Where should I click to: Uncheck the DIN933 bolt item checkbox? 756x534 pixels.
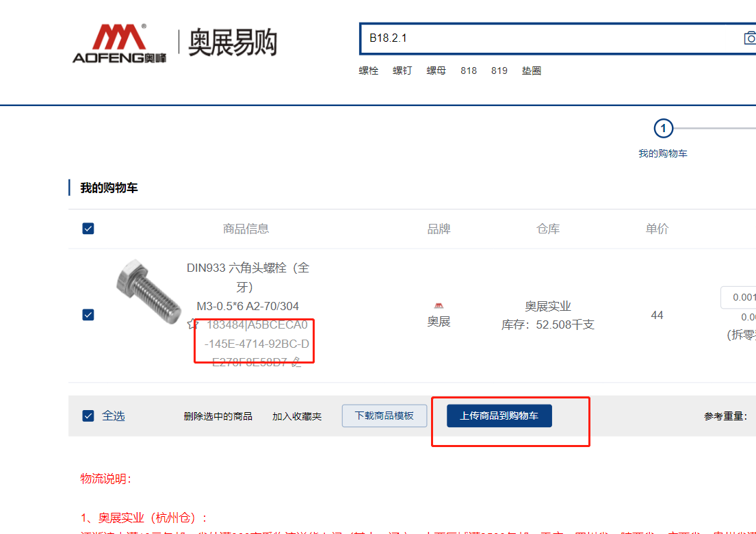(x=88, y=315)
